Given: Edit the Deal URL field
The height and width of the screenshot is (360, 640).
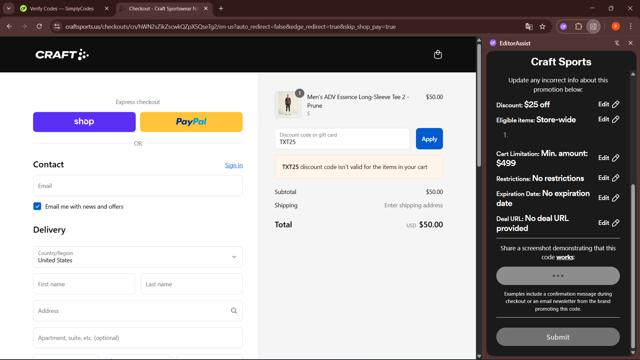Looking at the screenshot, I should tap(609, 222).
